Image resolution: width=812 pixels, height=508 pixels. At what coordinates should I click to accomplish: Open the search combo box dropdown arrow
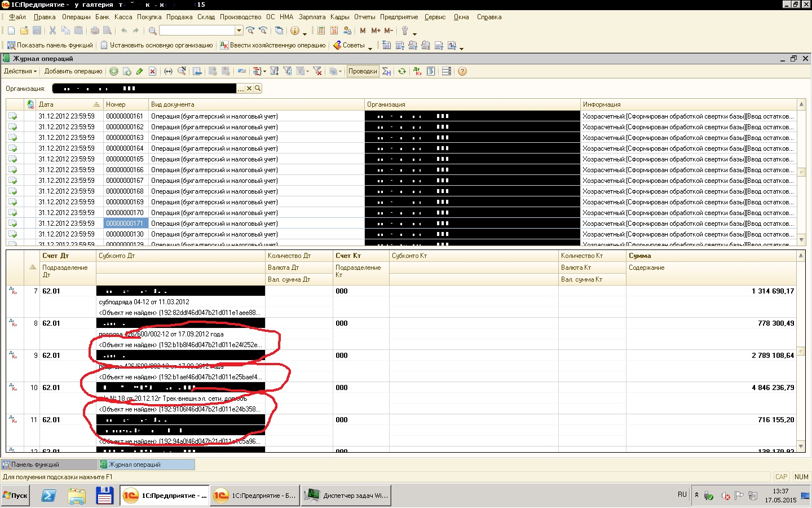pos(239,30)
